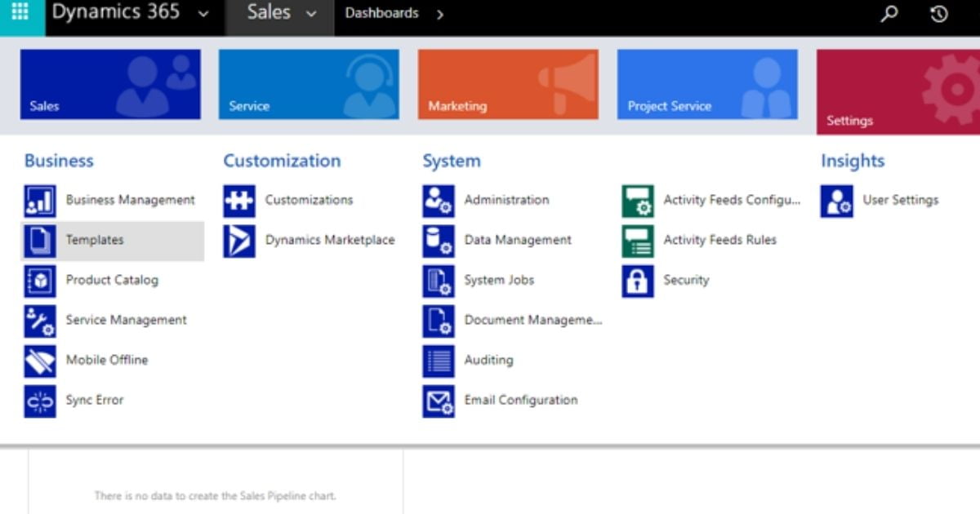Open Activity Feeds Rules link text
This screenshot has height=514, width=980.
tap(720, 240)
